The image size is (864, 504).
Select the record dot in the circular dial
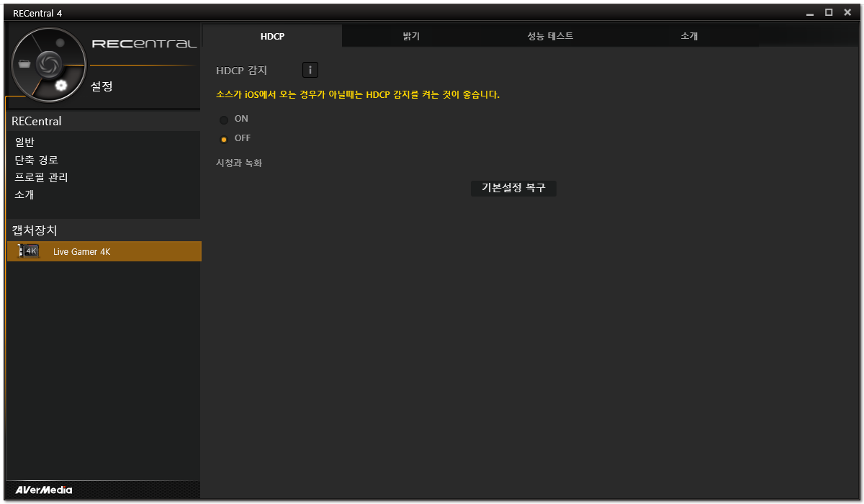tap(60, 42)
